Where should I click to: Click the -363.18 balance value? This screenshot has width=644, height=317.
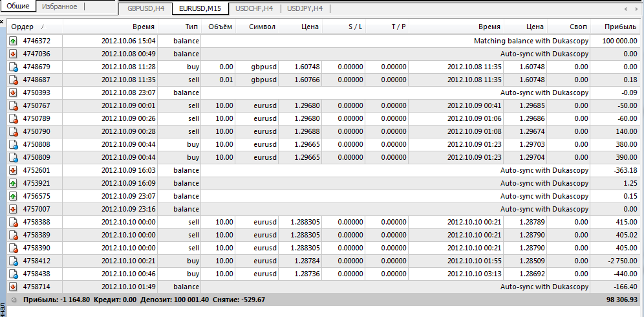pos(625,170)
